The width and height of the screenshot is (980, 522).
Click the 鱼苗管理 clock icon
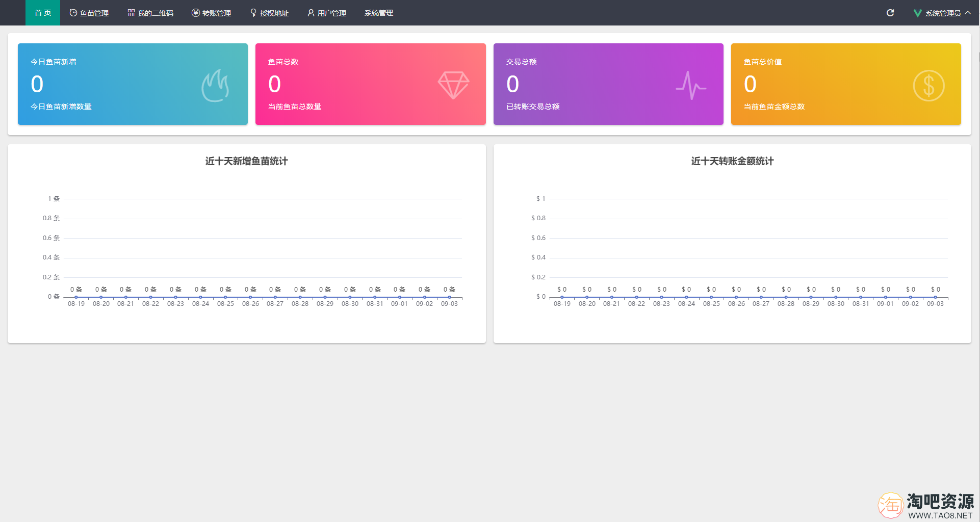coord(73,13)
